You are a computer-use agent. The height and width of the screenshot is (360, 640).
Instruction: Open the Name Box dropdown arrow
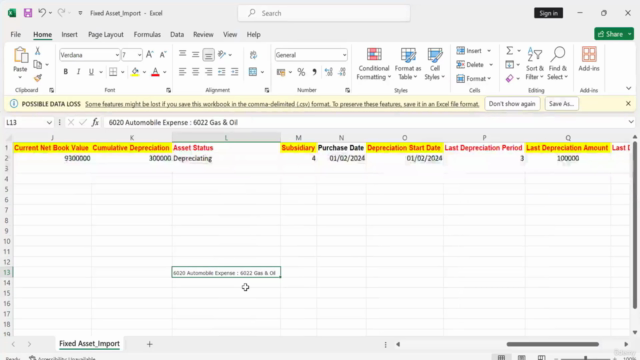tap(49, 122)
